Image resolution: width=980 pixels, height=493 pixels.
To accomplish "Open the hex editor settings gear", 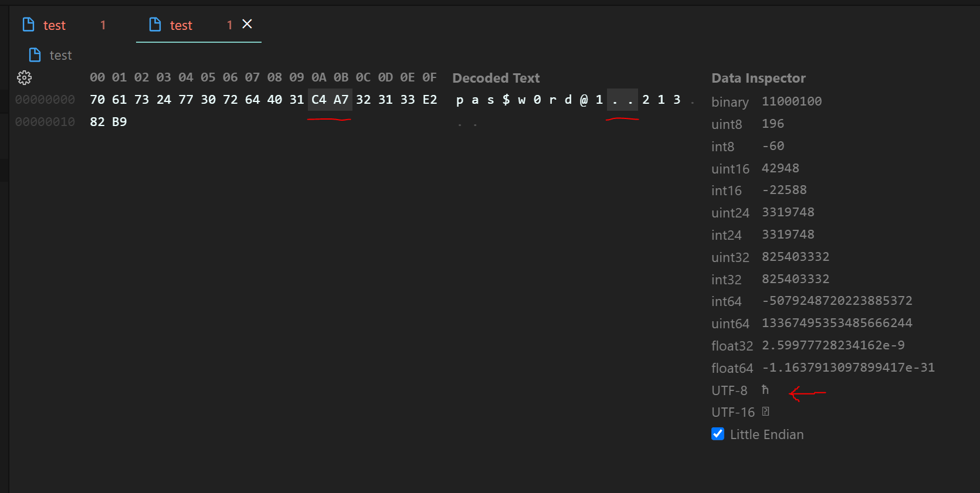I will point(24,77).
